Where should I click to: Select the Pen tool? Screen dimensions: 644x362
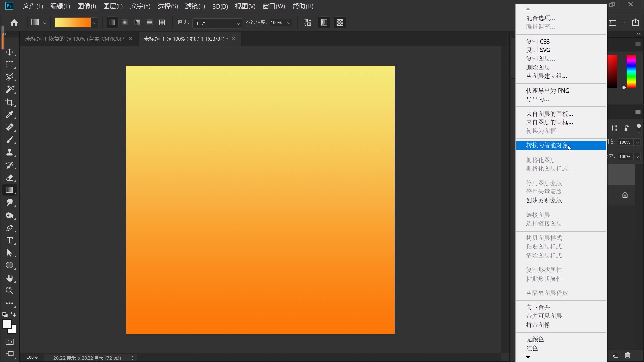pyautogui.click(x=10, y=228)
